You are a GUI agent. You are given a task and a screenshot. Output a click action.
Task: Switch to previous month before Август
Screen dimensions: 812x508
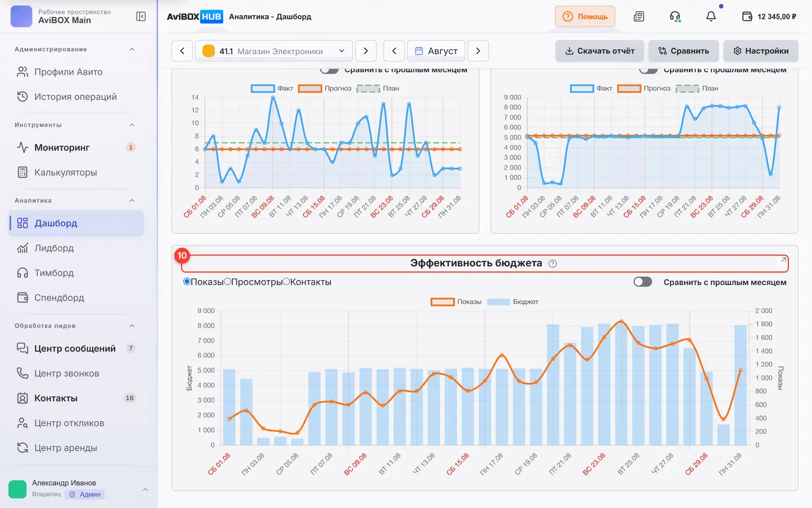tap(394, 51)
